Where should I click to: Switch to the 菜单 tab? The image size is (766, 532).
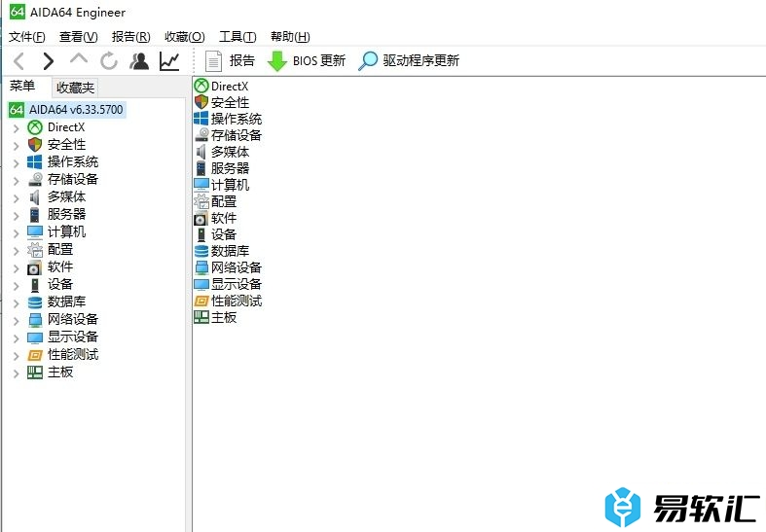pos(22,87)
